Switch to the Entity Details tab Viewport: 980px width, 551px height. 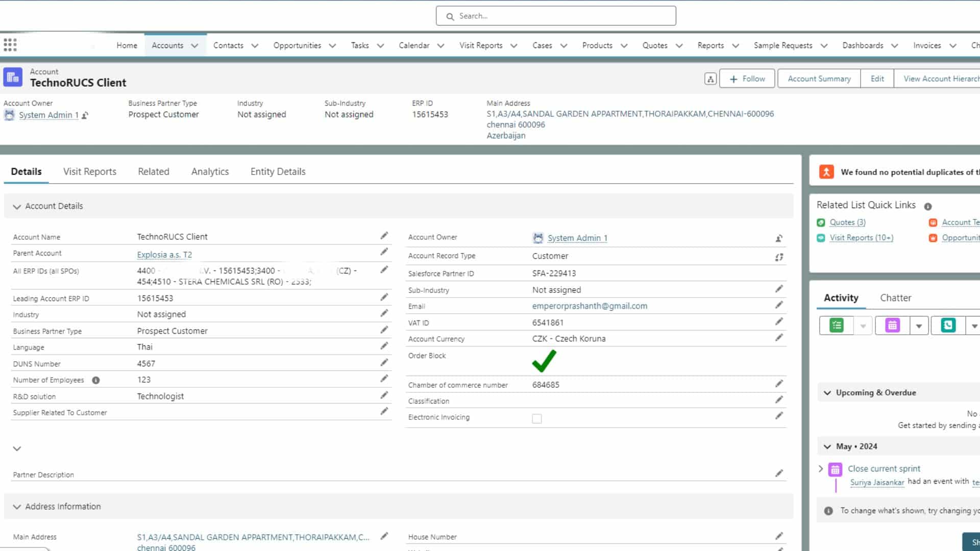click(278, 171)
